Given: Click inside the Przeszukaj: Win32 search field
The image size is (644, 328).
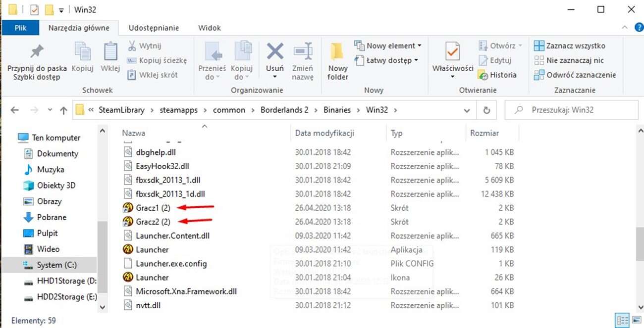Looking at the screenshot, I should 570,110.
